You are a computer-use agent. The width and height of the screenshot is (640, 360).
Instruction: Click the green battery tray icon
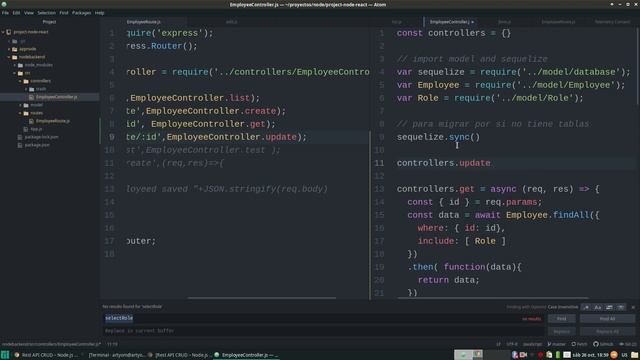[558, 355]
